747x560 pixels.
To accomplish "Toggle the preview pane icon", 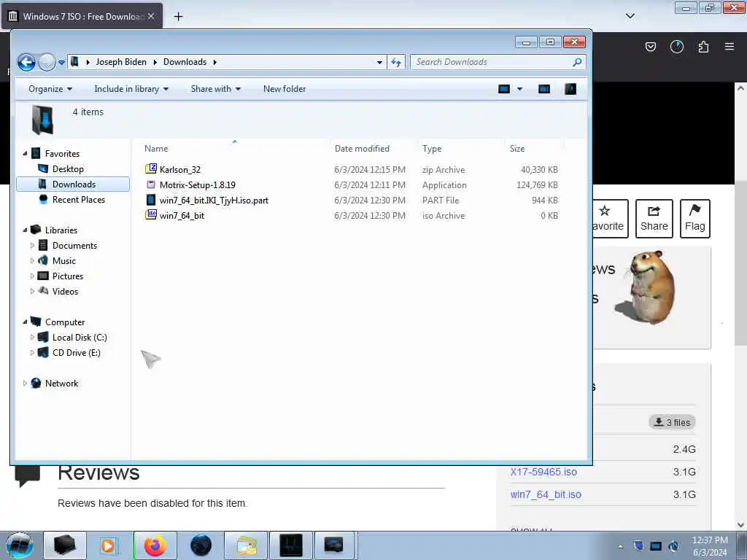I will click(544, 89).
